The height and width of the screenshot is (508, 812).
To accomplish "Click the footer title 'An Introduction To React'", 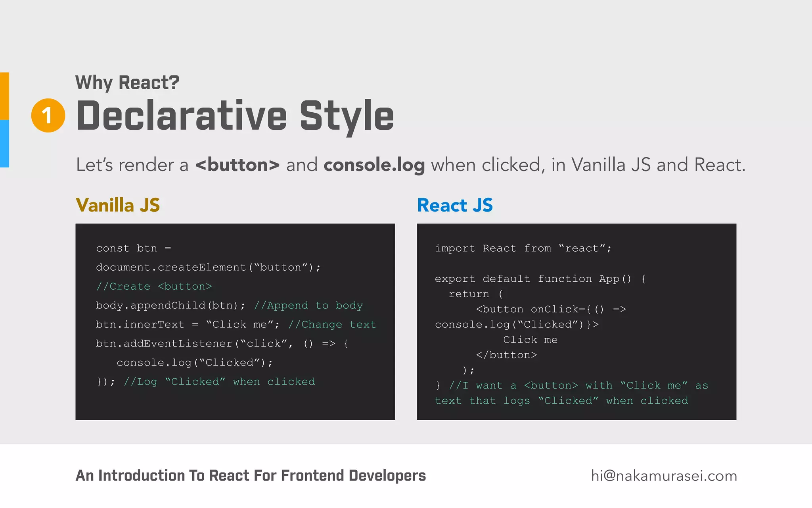I will (251, 475).
